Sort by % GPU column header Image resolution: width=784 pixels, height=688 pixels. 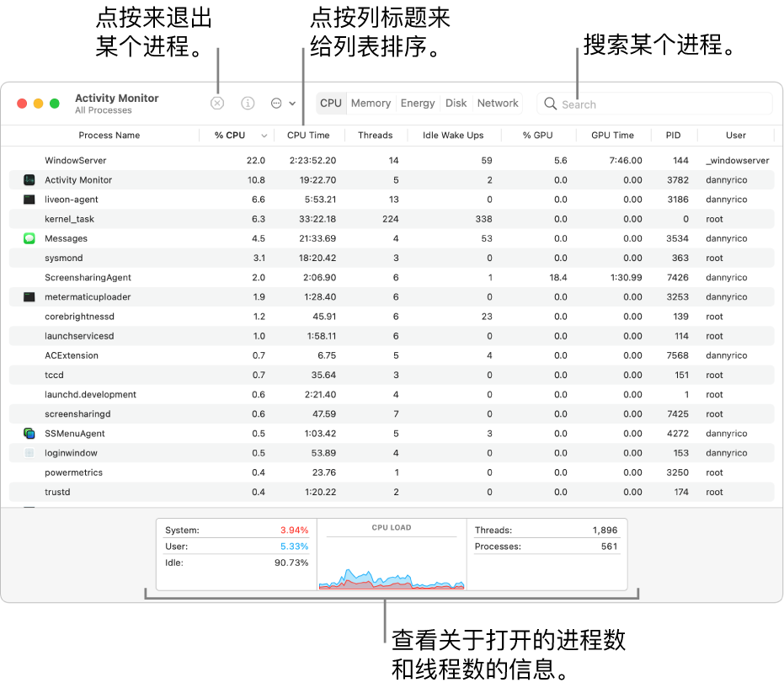pyautogui.click(x=537, y=135)
